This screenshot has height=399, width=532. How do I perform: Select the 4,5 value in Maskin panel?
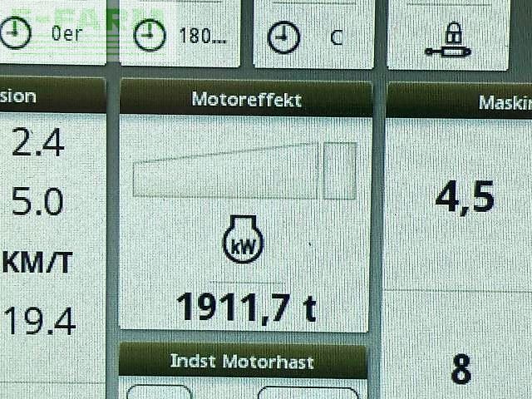tap(465, 198)
